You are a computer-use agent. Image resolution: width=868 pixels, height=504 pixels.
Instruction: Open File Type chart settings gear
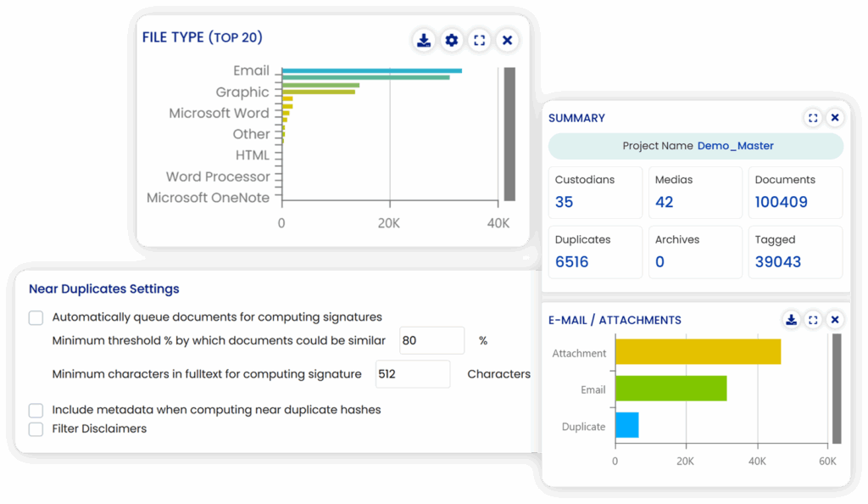click(452, 40)
